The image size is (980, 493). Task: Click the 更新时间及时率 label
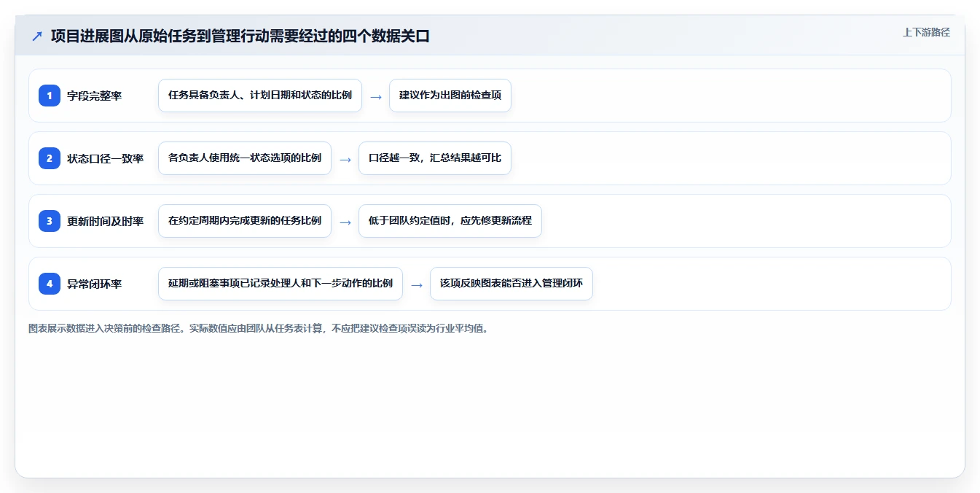(x=106, y=221)
